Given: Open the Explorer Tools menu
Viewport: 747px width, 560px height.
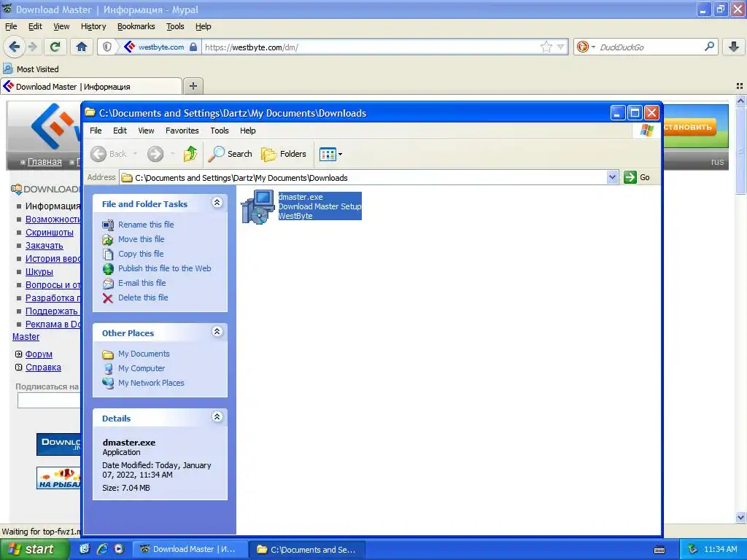Looking at the screenshot, I should click(219, 131).
